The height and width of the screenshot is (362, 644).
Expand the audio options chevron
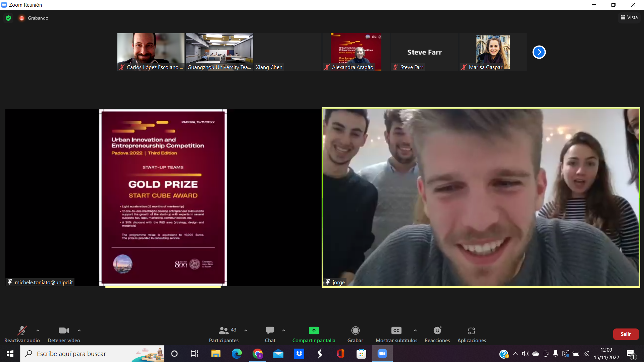[38, 330]
